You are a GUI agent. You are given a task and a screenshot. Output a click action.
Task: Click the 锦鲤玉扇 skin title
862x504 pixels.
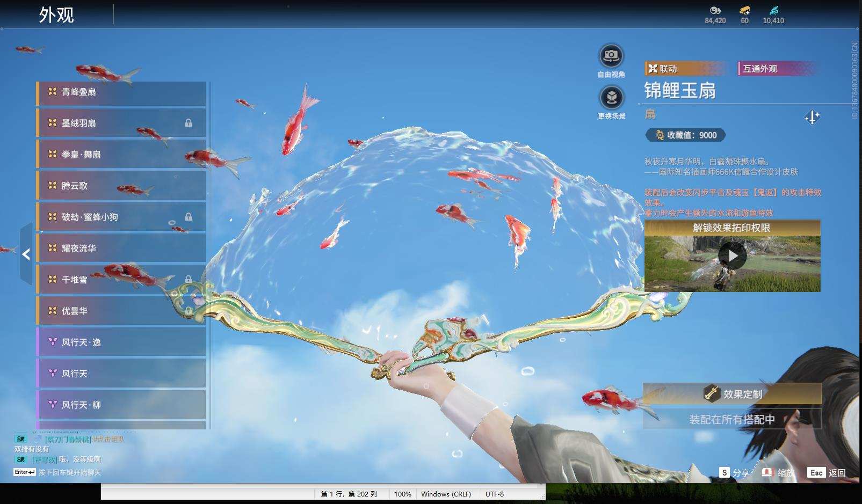point(680,91)
